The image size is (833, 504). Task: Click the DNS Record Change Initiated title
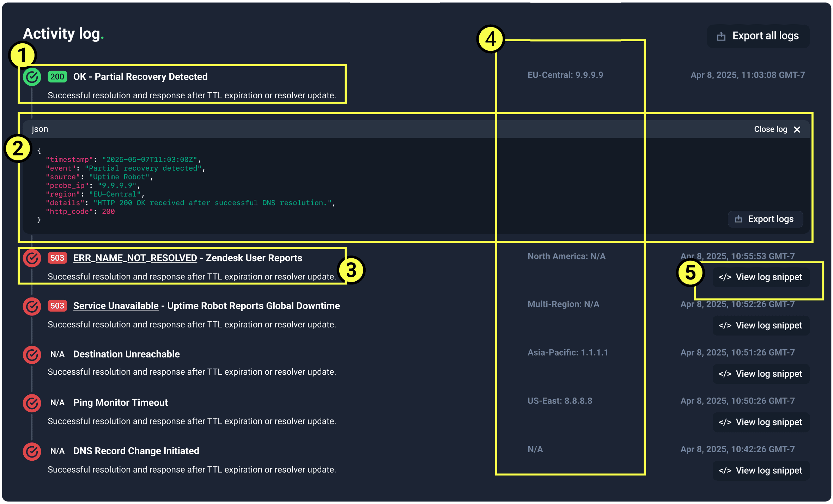(136, 451)
